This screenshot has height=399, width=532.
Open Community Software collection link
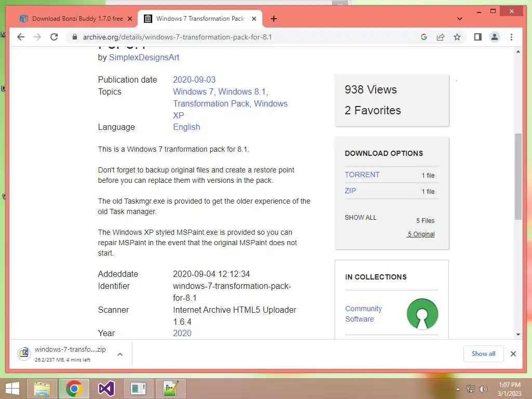[363, 314]
